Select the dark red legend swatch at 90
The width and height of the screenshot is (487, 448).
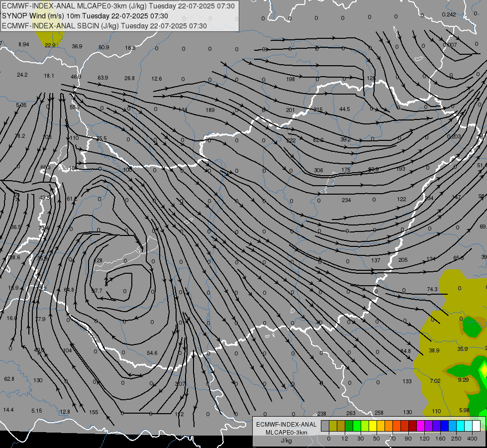413,426
